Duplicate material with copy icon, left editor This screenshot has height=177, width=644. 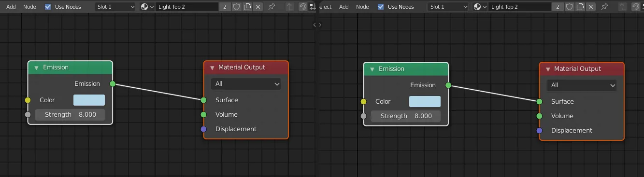pyautogui.click(x=247, y=7)
